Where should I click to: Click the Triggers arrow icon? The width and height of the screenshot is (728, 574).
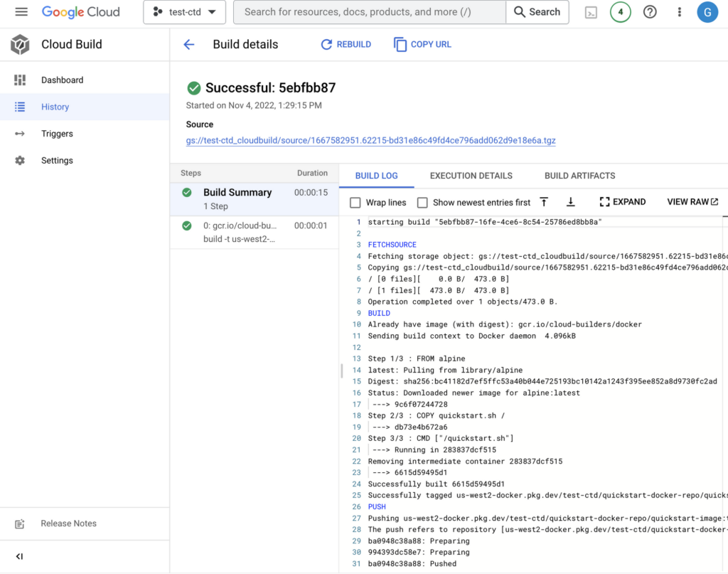(x=20, y=134)
